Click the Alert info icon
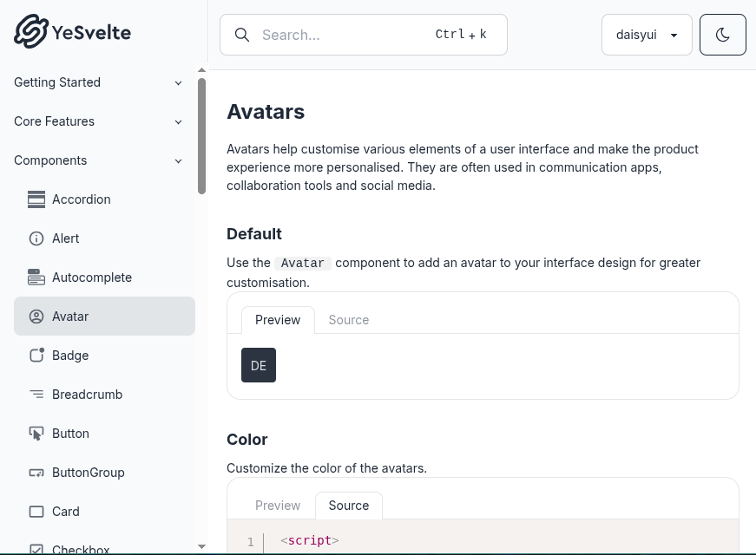Screen dimensions: 756x555 (x=36, y=238)
